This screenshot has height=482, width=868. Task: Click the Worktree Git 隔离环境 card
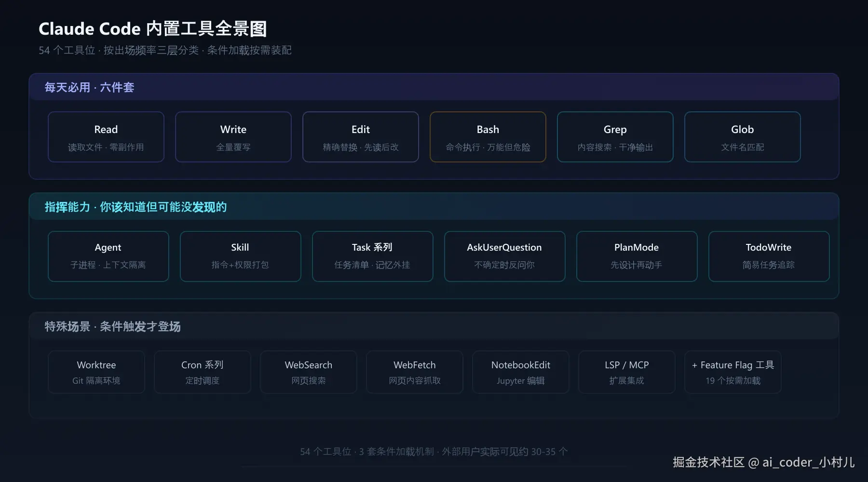click(x=96, y=372)
